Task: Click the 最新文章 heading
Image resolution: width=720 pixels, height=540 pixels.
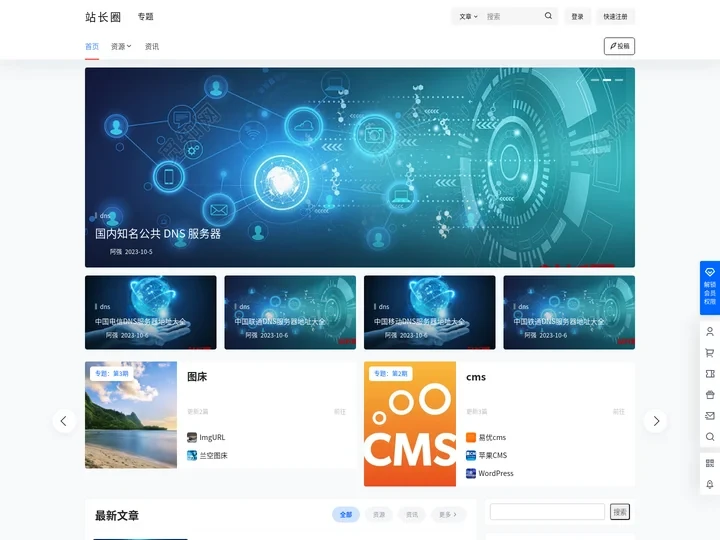Action: (117, 516)
